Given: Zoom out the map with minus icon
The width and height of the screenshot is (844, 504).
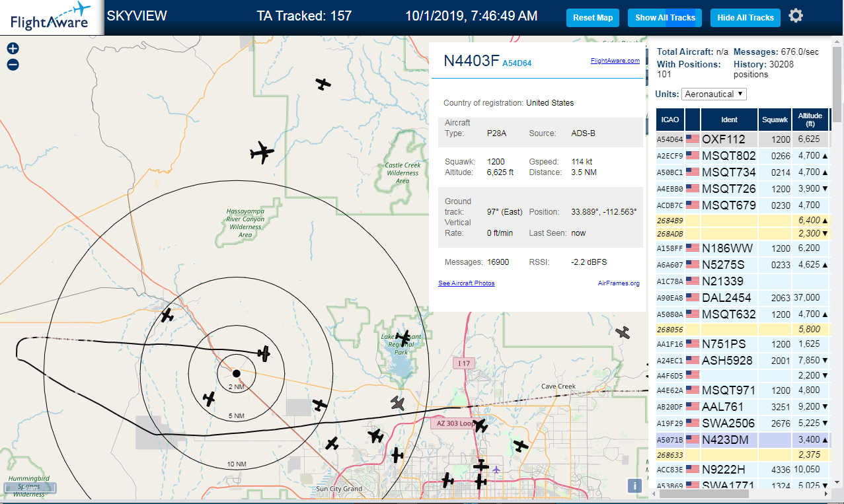Looking at the screenshot, I should click(x=13, y=65).
